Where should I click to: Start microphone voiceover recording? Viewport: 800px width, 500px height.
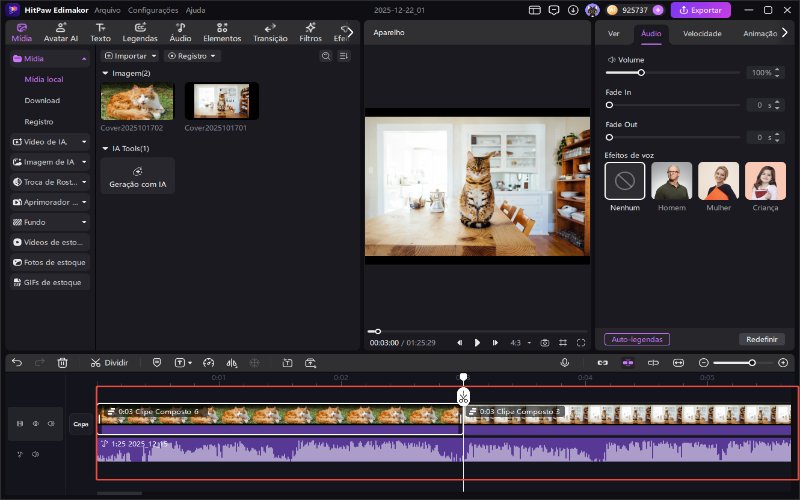[x=565, y=362]
